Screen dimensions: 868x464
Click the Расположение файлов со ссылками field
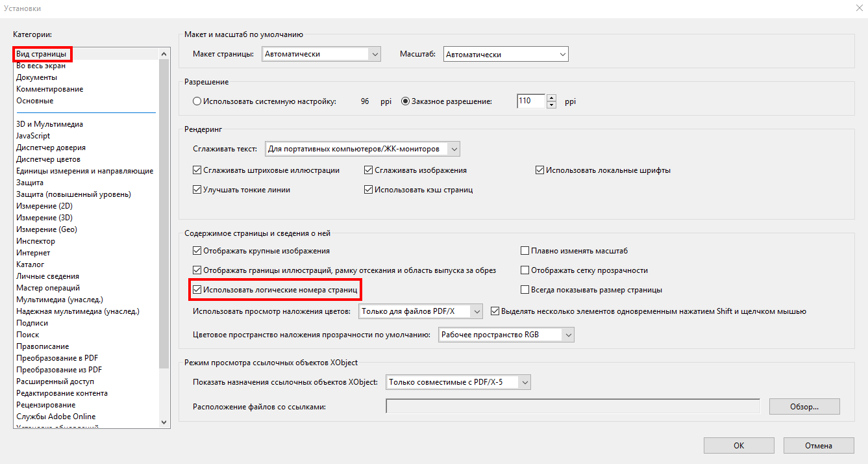pyautogui.click(x=573, y=406)
